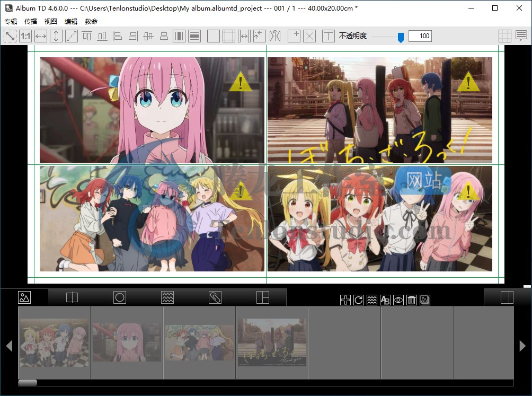Click the vertical bar fill icon
Viewport: 532px width, 396px height.
[179, 36]
